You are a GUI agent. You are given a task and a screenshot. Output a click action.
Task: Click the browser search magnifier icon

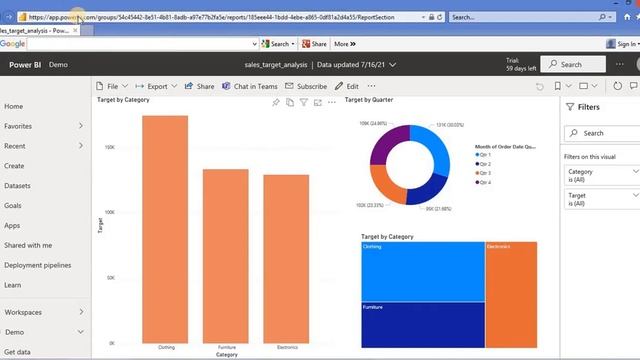602,17
